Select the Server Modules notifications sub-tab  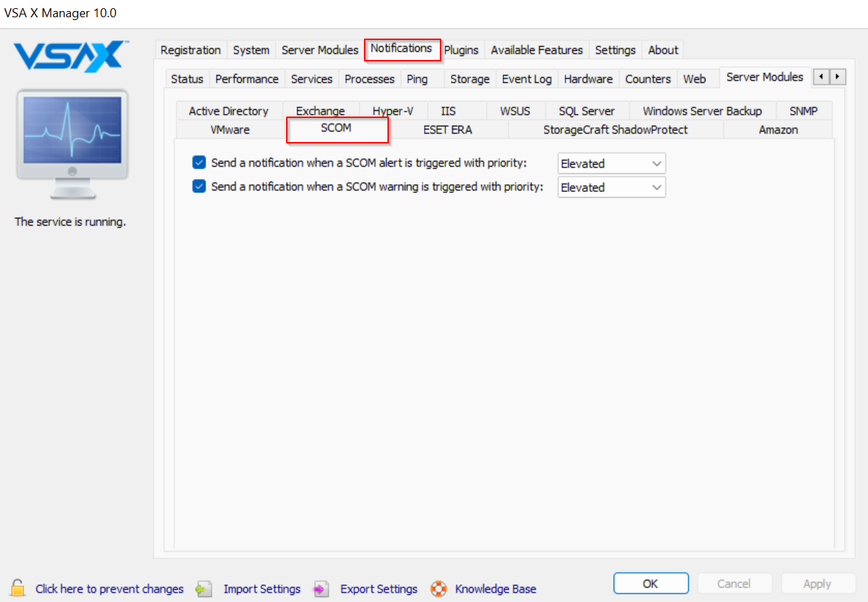[x=765, y=77]
